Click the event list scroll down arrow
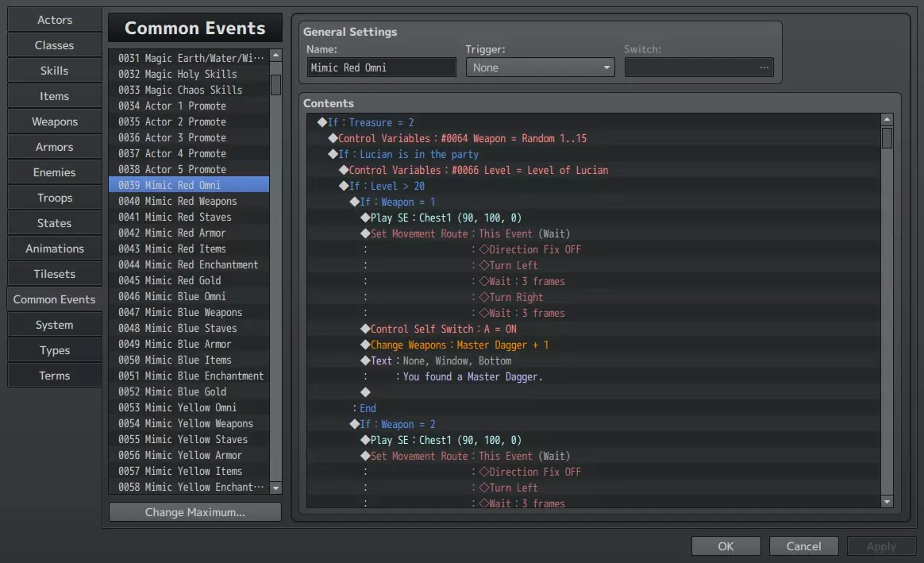 (x=275, y=488)
